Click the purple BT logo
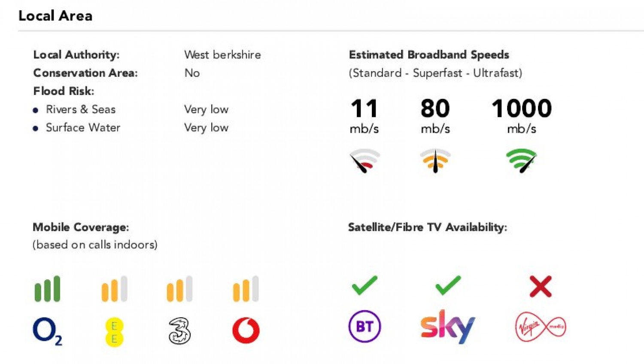This screenshot has width=644, height=364. [365, 326]
